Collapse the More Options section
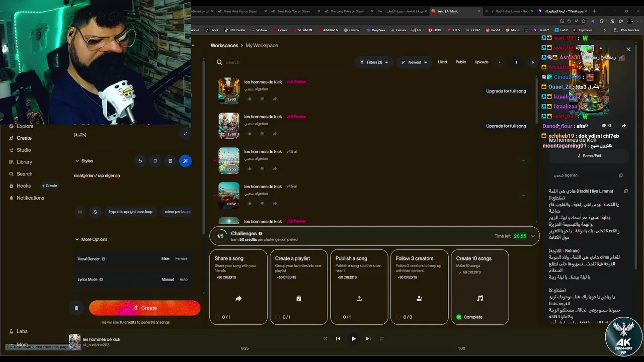The image size is (644, 362). coord(77,239)
